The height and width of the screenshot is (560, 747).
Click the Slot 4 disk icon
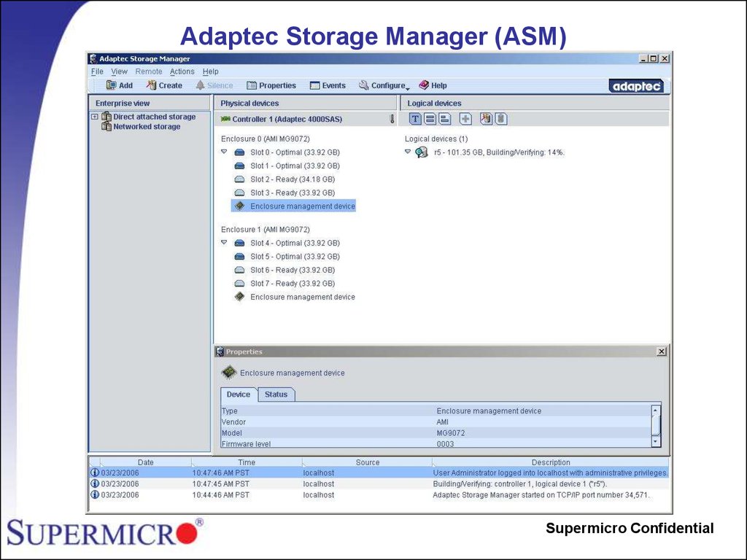pyautogui.click(x=239, y=243)
